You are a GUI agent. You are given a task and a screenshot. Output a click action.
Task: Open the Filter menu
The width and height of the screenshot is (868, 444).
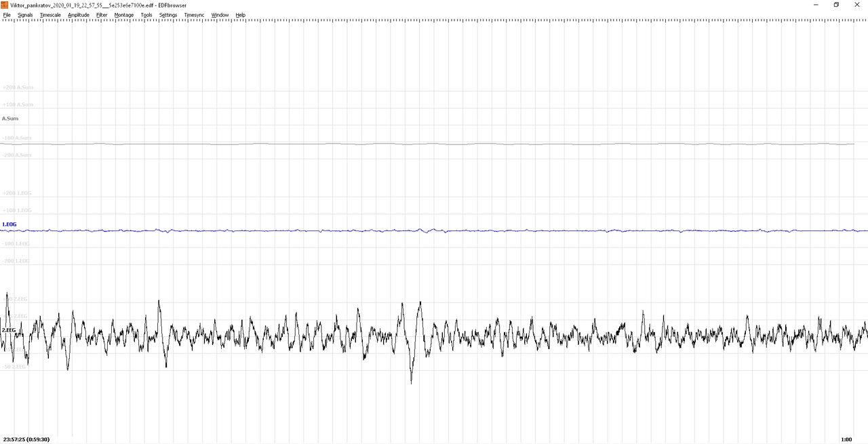[102, 15]
